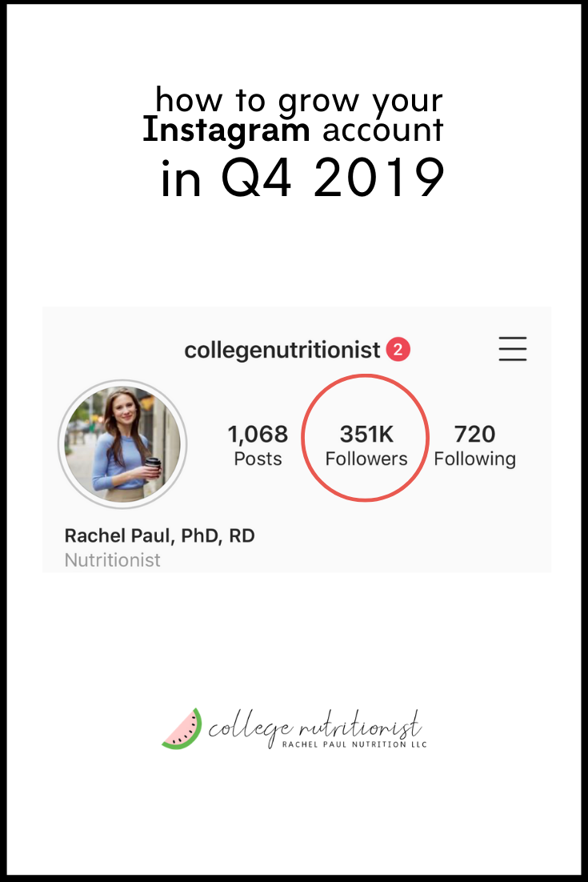Click the gray Nutritionist category label
Screen dimensions: 588x882
point(112,560)
